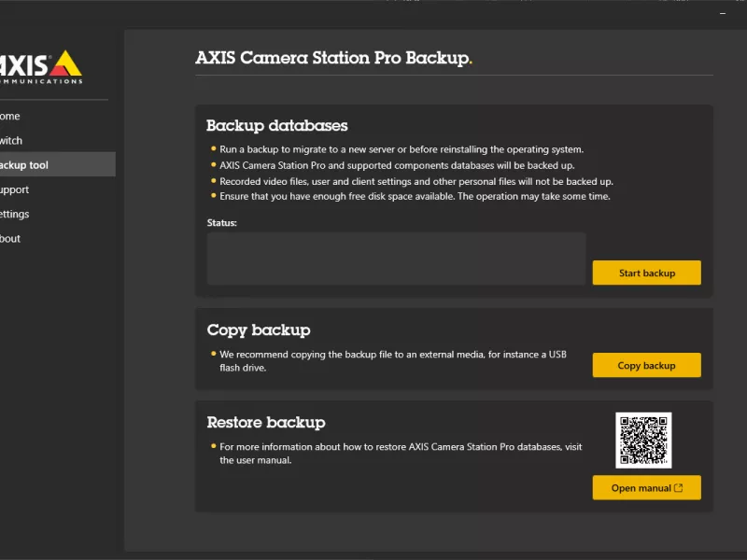Screen dimensions: 747x560
Task: Click the yellow bullet beside the backup migration tip
Action: pos(213,148)
